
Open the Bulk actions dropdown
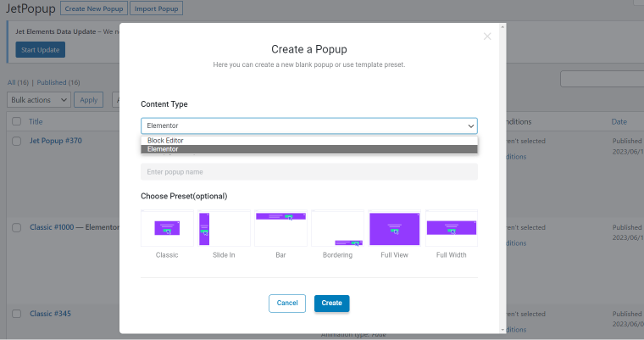(x=39, y=100)
